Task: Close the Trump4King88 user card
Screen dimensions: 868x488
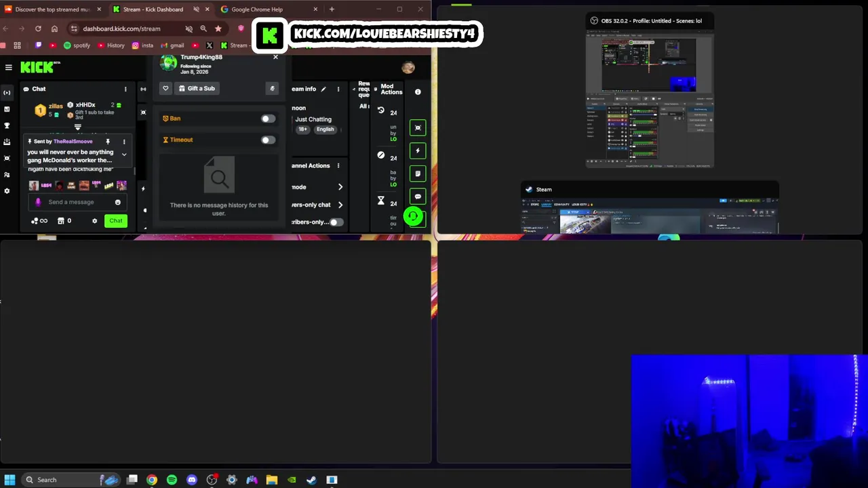Action: point(275,57)
